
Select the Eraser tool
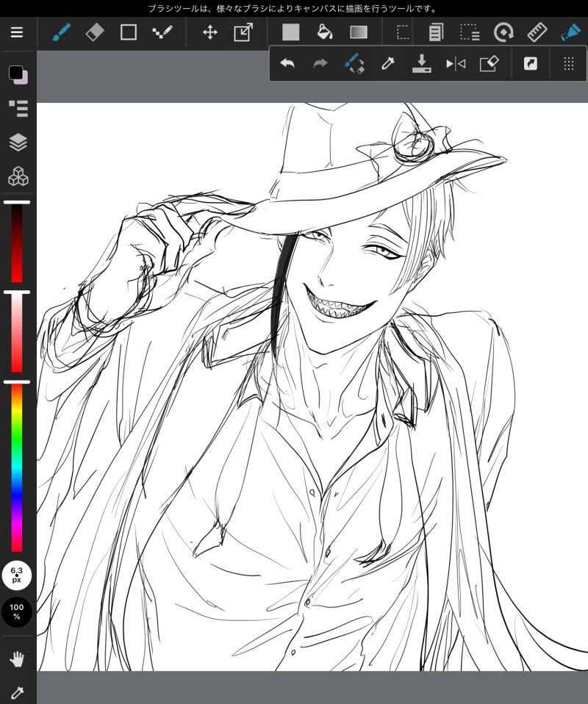[x=95, y=32]
